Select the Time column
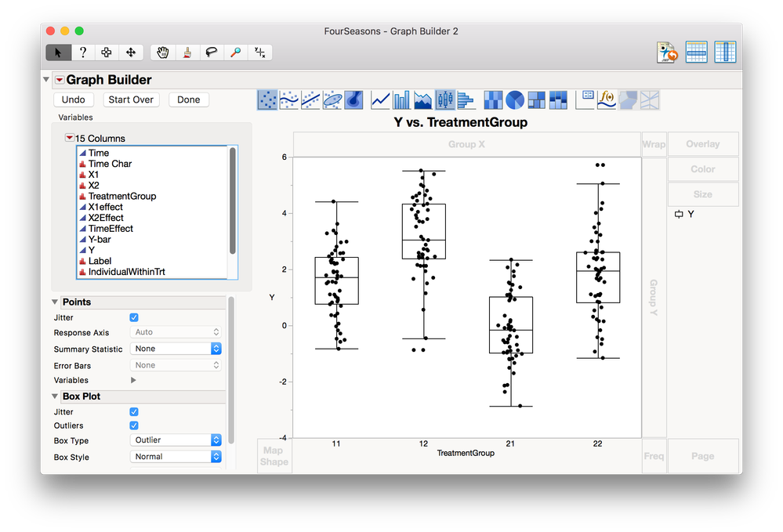Screen dimensions: 783x532 coord(152,153)
